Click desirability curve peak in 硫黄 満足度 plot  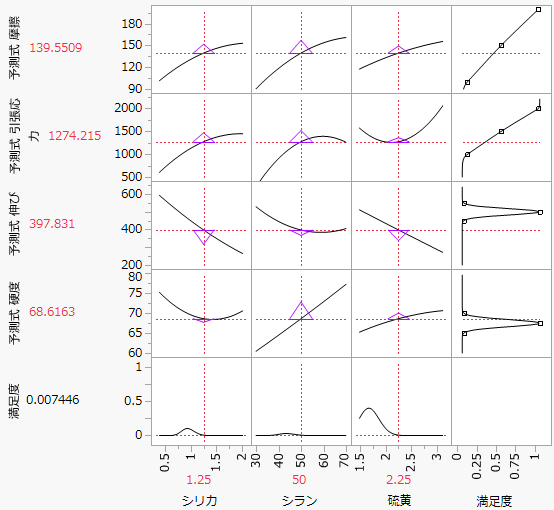[x=369, y=409]
